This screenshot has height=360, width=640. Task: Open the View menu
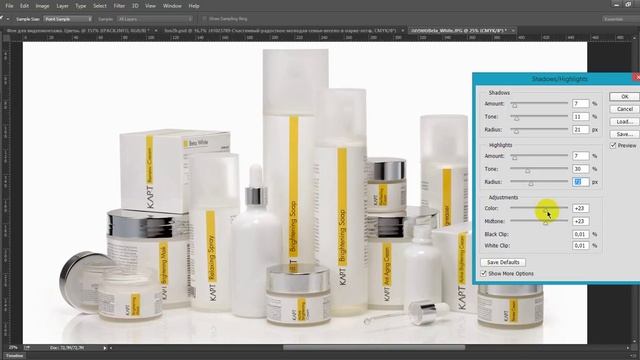[x=150, y=6]
